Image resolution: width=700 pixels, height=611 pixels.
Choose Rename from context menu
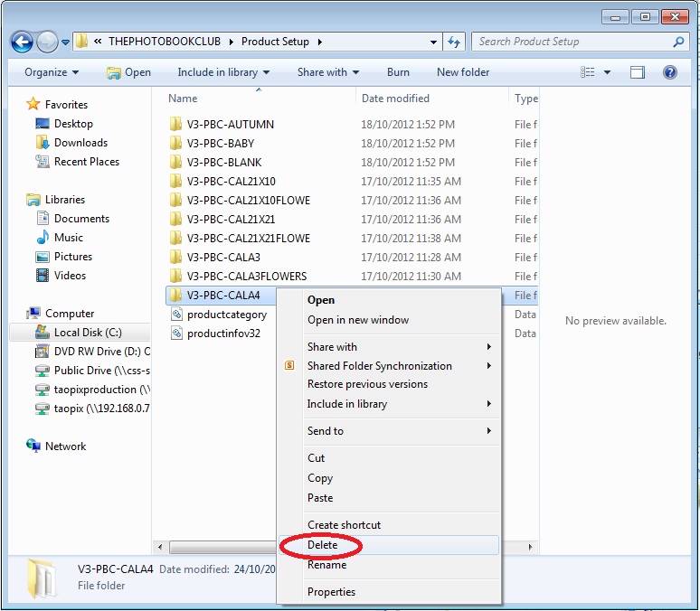click(389, 565)
